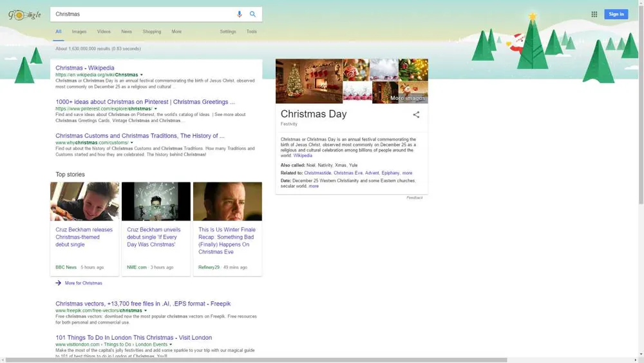Click the arrow icon beside More for Christmas

coord(59,283)
